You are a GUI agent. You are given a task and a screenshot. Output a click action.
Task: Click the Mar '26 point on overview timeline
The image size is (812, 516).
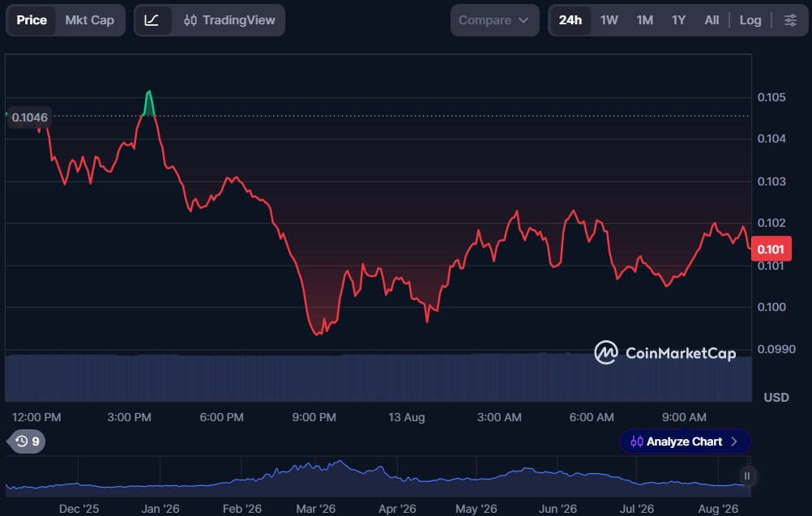[315, 509]
